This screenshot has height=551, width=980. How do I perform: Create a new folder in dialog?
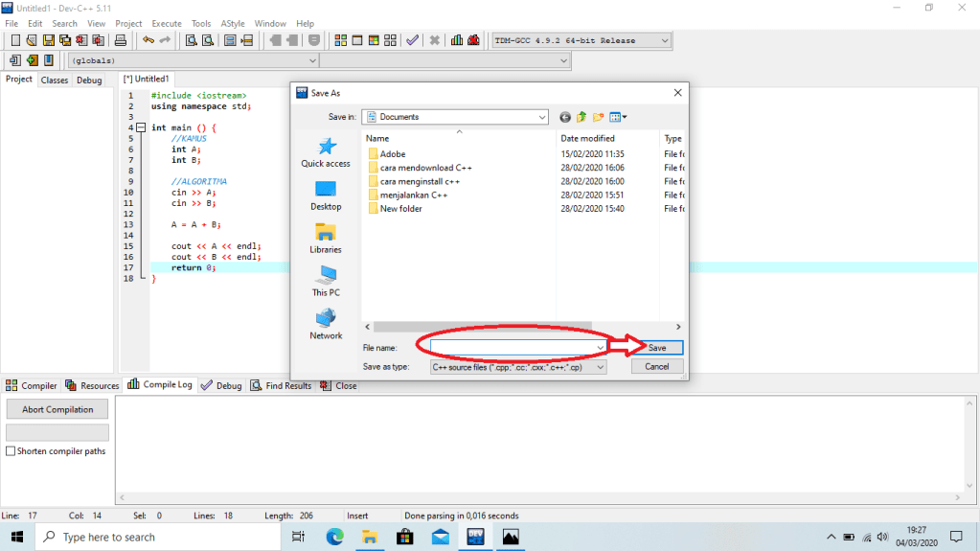(x=599, y=117)
